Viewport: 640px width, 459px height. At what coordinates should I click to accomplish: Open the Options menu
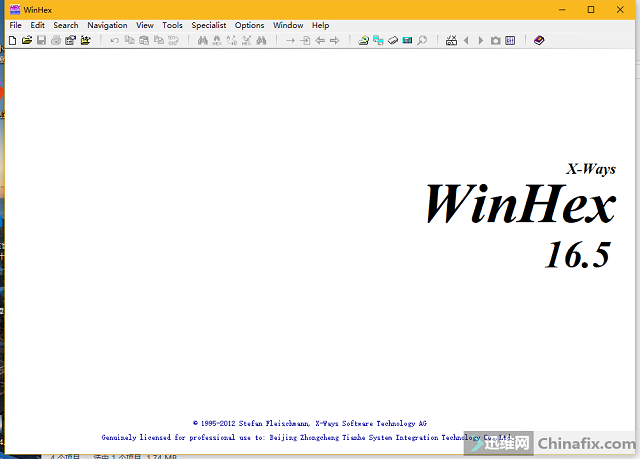[249, 25]
